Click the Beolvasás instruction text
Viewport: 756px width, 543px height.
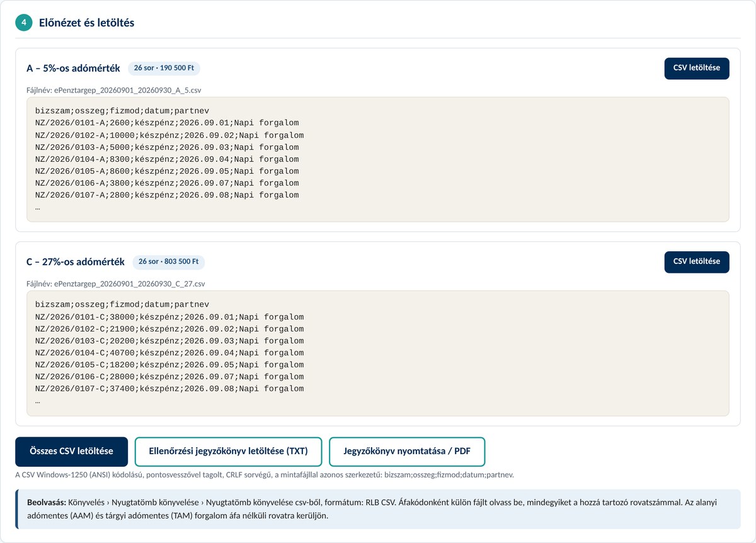tap(378, 509)
